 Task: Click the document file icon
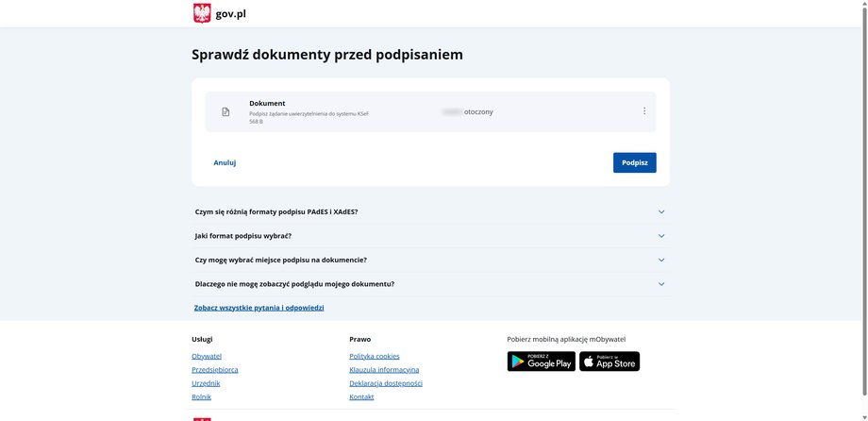click(x=225, y=112)
